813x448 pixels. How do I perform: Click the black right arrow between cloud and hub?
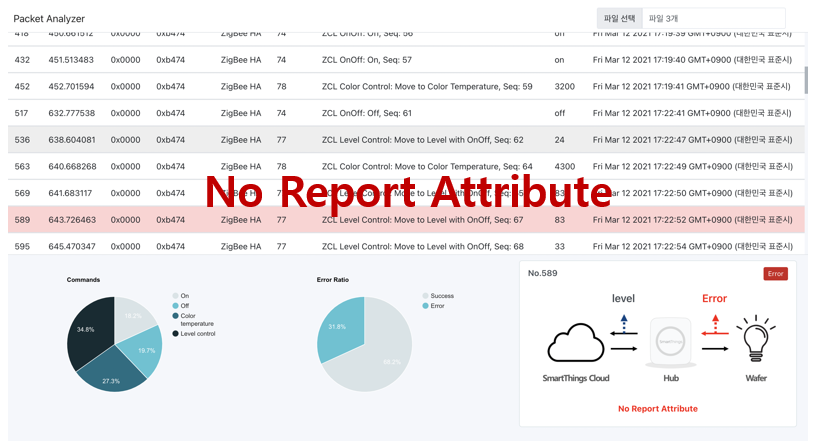pos(624,349)
